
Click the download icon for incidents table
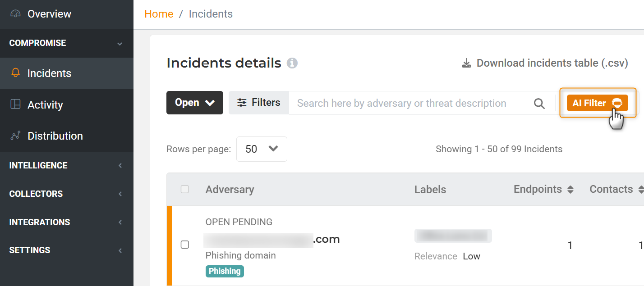(x=466, y=63)
